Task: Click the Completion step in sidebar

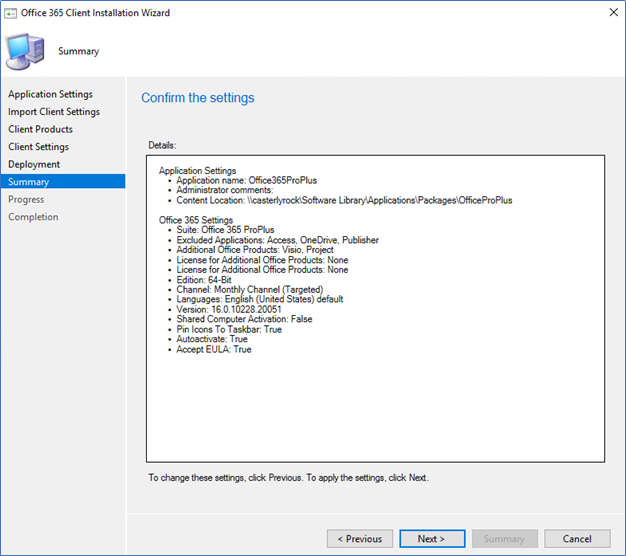Action: click(x=33, y=217)
